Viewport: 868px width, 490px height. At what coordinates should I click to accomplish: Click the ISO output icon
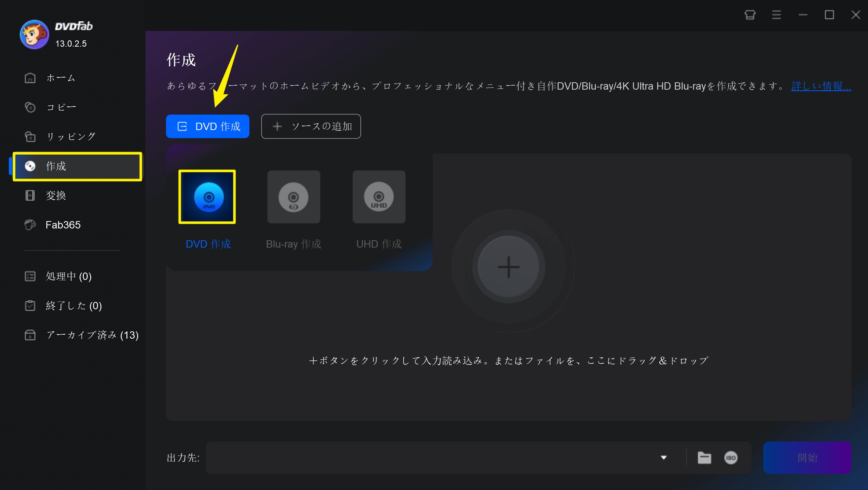pyautogui.click(x=731, y=458)
